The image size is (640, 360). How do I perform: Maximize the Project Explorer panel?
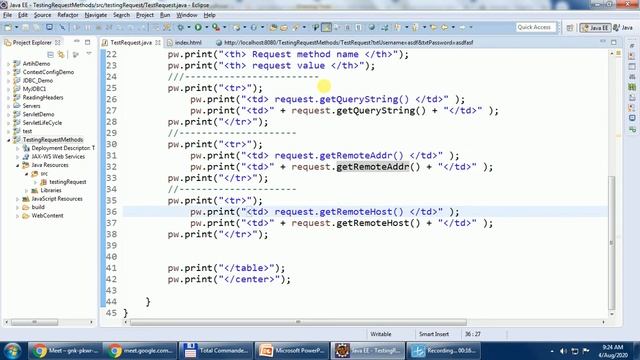(87, 42)
